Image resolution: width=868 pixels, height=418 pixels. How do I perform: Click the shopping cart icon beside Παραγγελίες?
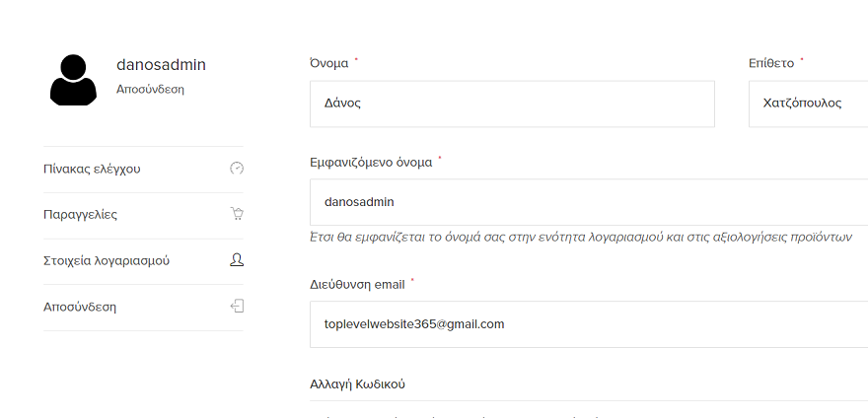click(236, 214)
